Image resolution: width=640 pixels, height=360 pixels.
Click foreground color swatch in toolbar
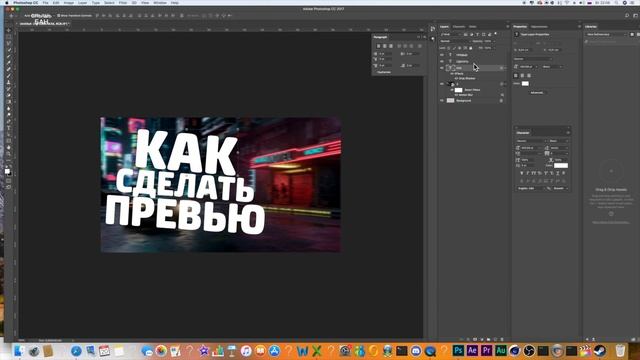point(7,171)
